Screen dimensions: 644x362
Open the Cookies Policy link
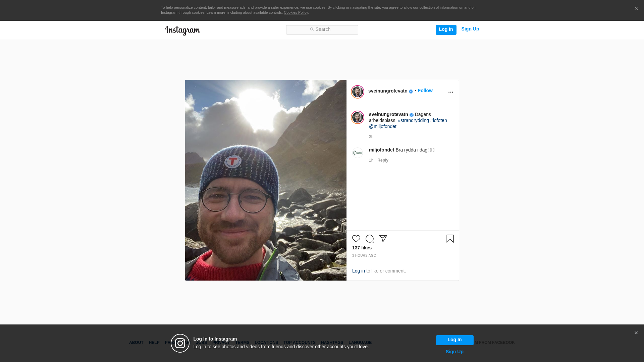click(x=296, y=13)
